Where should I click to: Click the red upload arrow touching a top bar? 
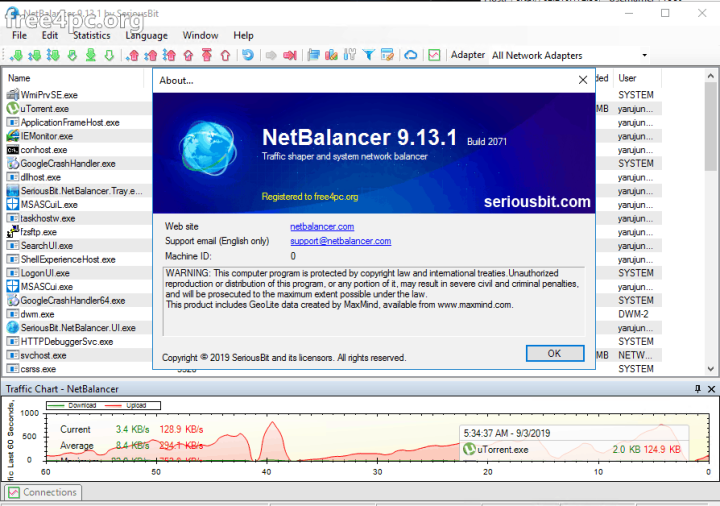(x=207, y=56)
